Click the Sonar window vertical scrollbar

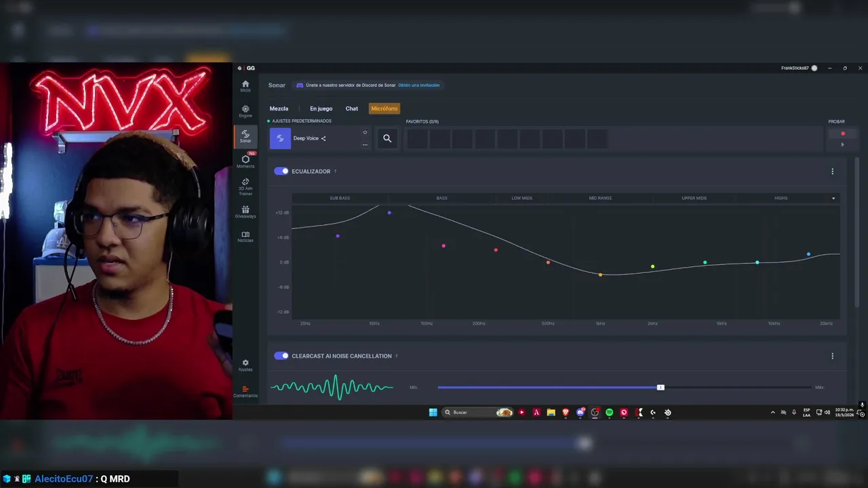click(x=857, y=232)
